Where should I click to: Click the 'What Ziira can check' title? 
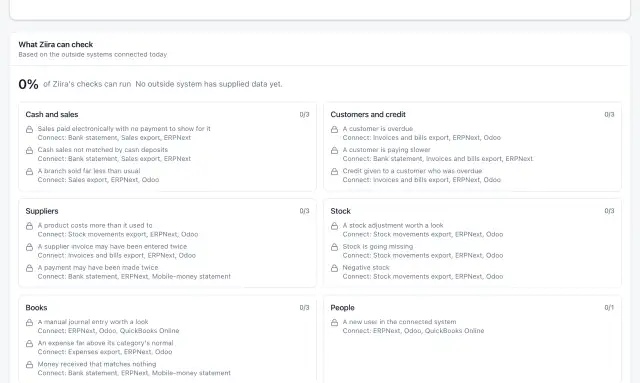[56, 45]
